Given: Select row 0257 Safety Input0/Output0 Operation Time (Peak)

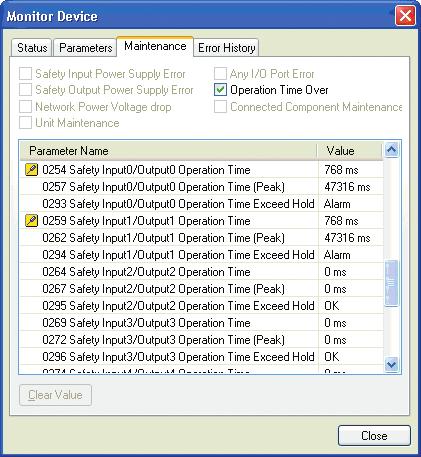Looking at the screenshot, I should pos(202,187).
